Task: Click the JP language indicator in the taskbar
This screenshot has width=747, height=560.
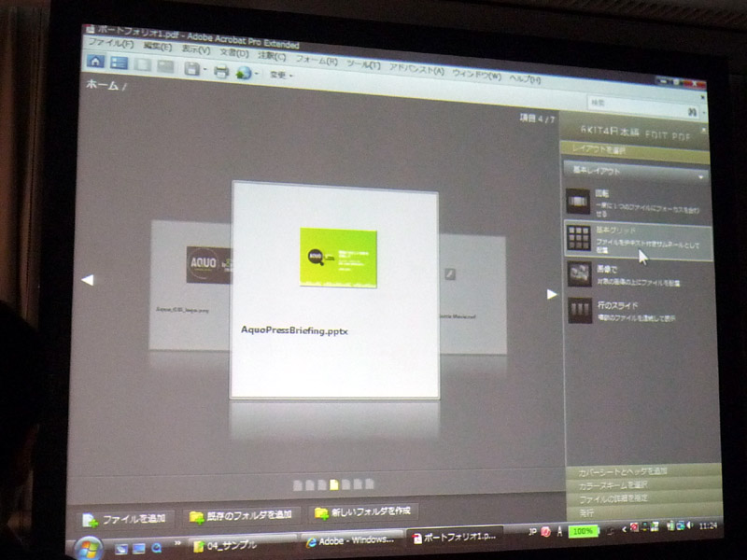Action: 532,531
